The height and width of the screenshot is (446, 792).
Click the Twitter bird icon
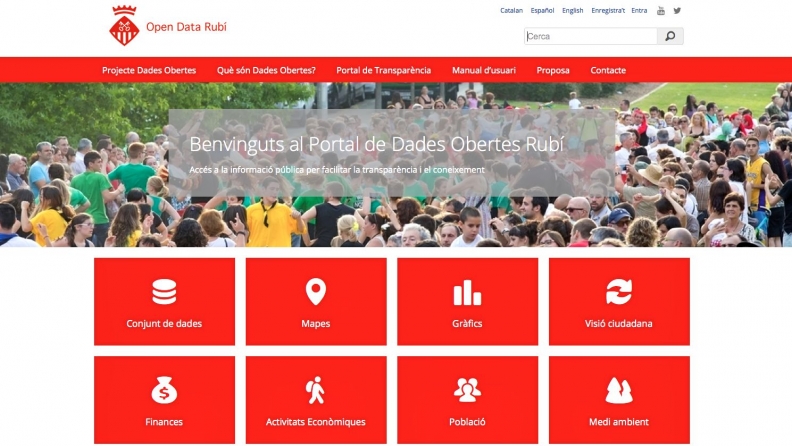[x=677, y=11]
